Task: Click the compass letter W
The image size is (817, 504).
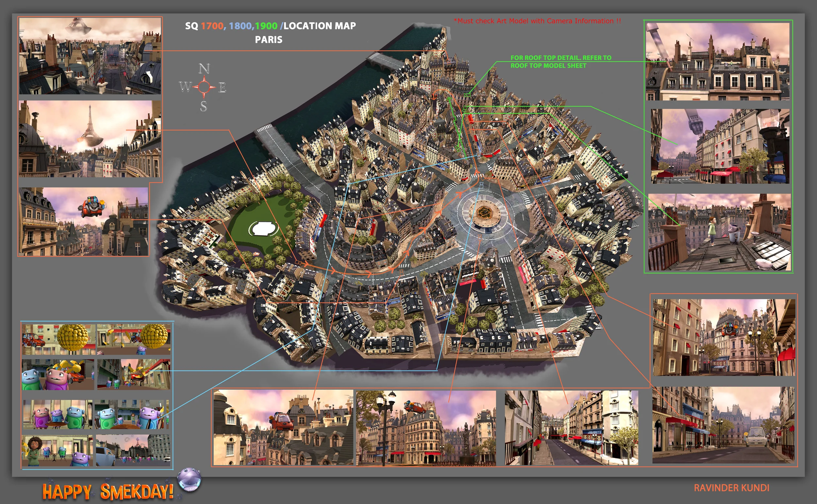Action: 185,87
